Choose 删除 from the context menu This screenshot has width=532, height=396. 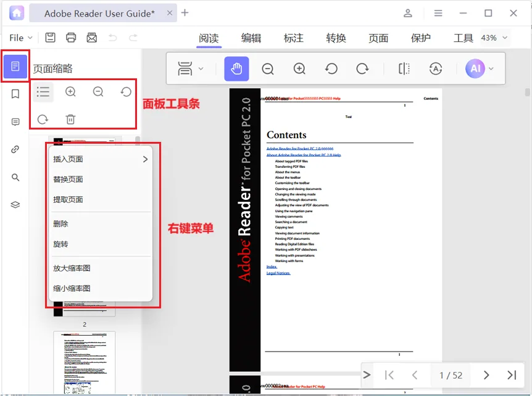[101, 224]
